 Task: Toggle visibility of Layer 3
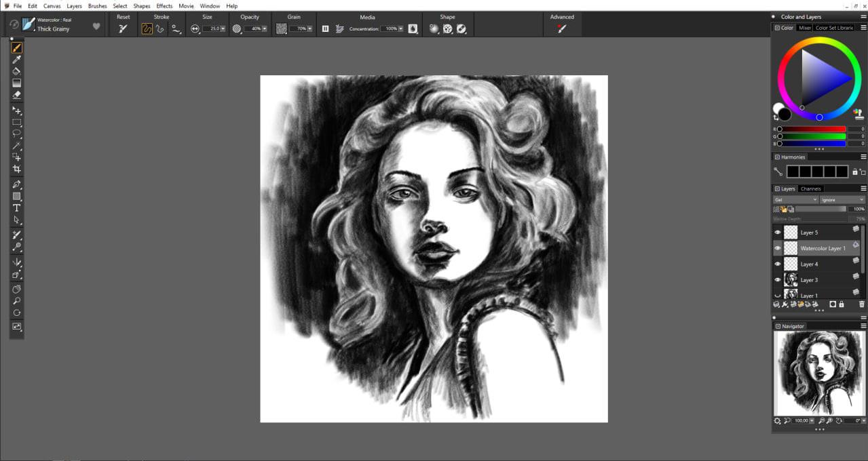point(778,279)
